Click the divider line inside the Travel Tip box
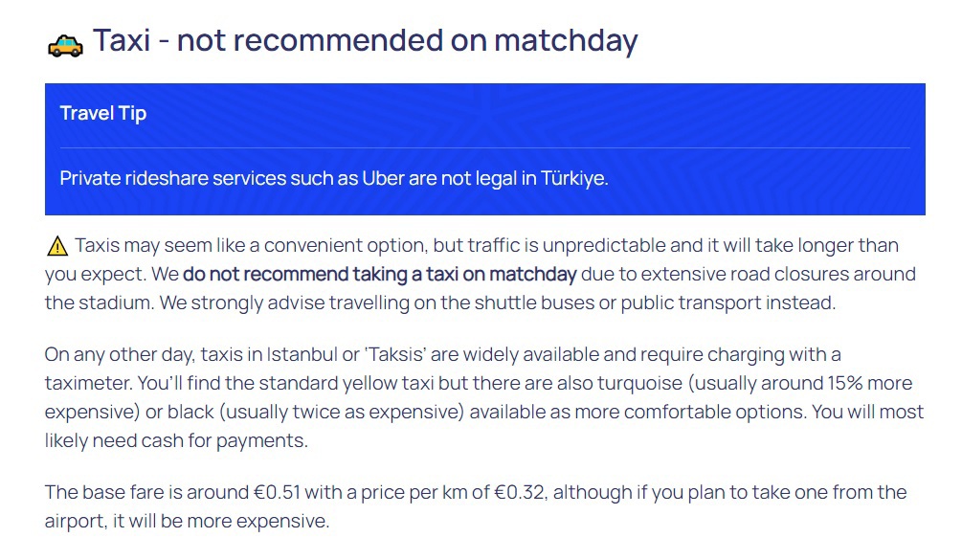This screenshot has width=962, height=560. (484, 148)
